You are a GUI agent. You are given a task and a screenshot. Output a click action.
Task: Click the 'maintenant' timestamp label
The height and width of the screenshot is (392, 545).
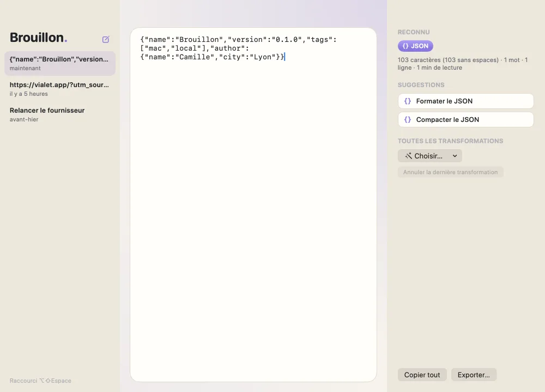(x=25, y=69)
